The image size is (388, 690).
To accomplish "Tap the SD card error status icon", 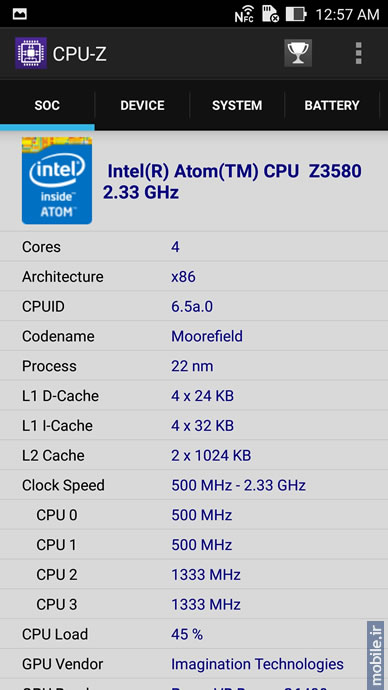I will coord(271,14).
